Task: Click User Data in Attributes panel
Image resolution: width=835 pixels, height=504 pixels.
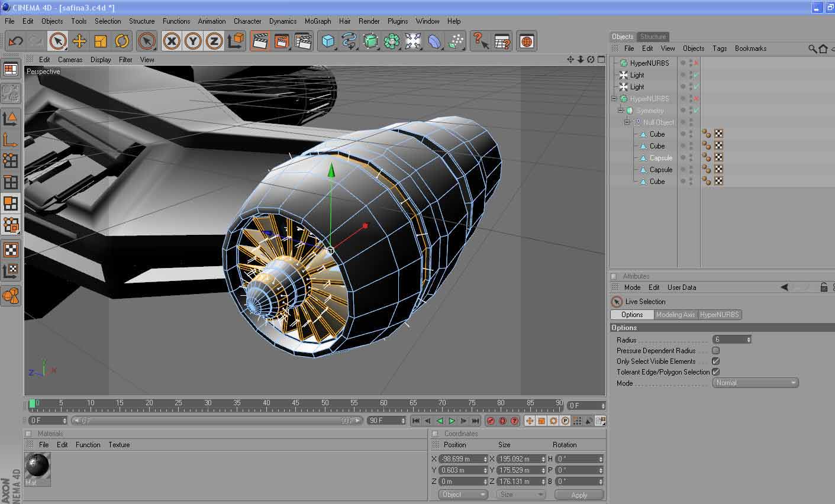Action: tap(682, 287)
